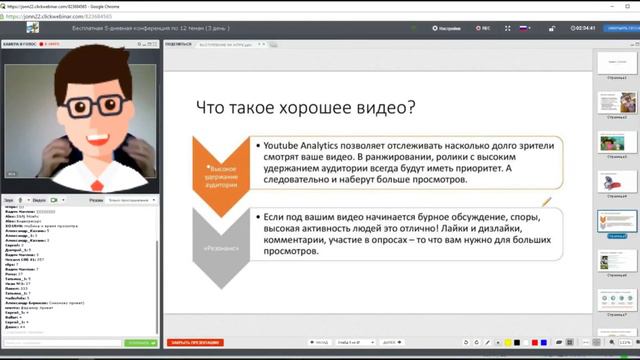Open the line thickness option
This screenshot has height=360, width=640.
(x=586, y=342)
